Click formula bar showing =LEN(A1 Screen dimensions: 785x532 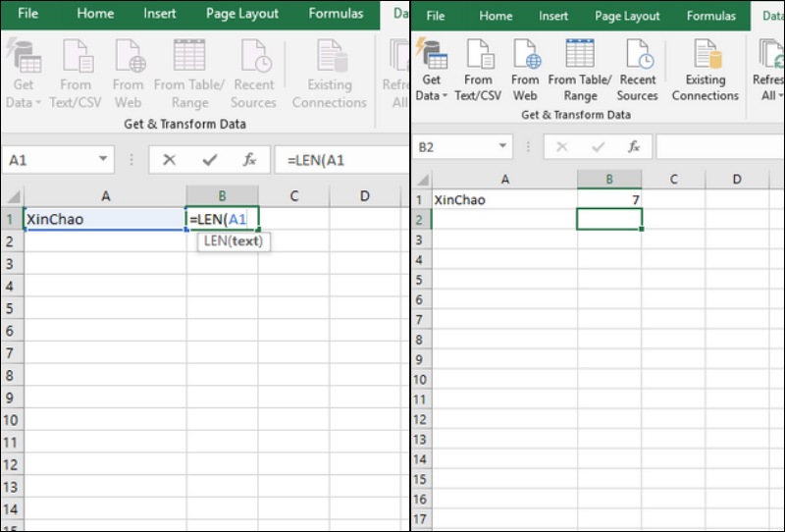pos(342,160)
